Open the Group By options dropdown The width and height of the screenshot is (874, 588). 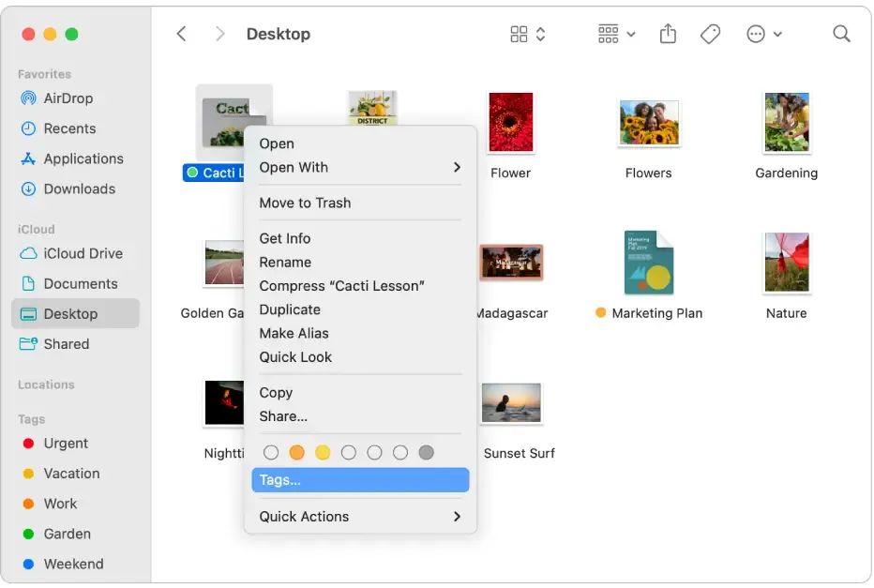point(616,34)
